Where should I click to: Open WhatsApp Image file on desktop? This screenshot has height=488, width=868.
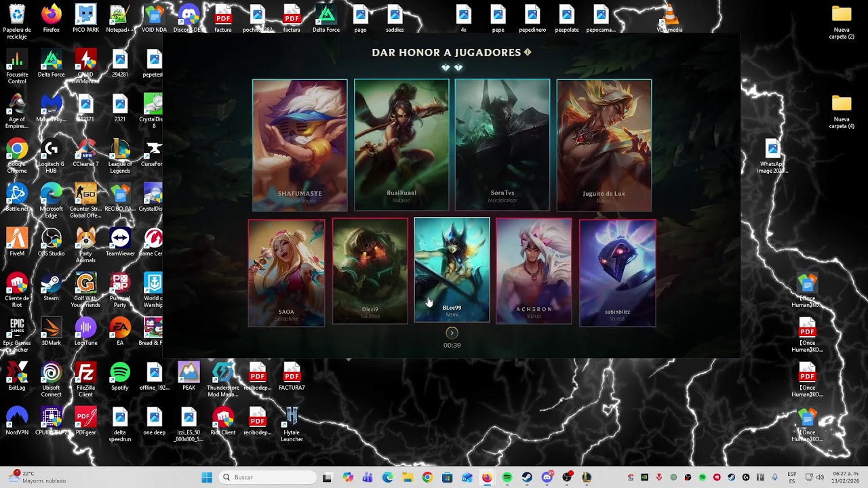click(773, 157)
